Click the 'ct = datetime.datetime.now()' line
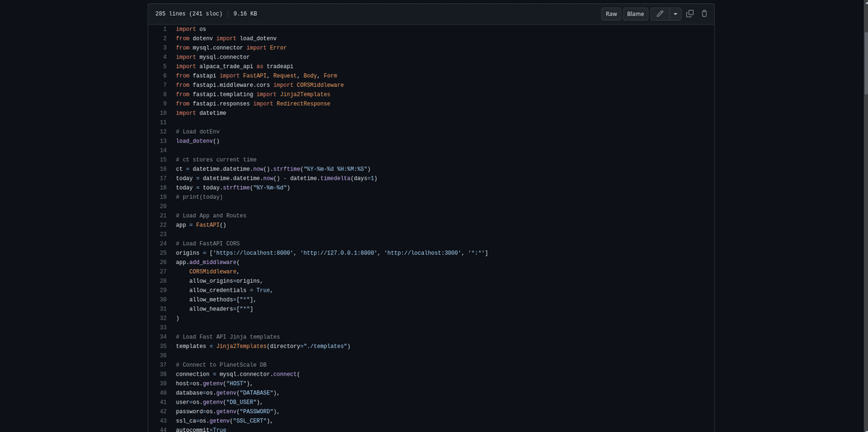The image size is (868, 432). tap(273, 169)
